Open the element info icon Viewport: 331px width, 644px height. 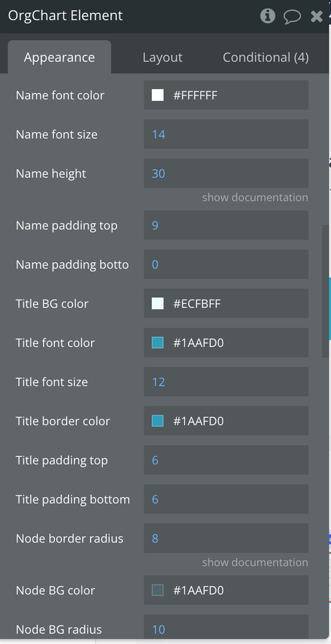click(268, 16)
